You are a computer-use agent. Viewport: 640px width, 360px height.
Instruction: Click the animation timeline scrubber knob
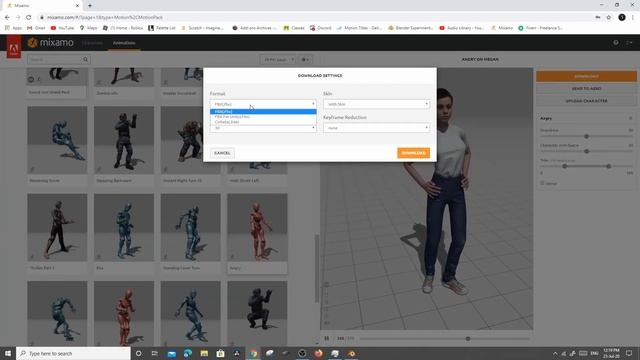click(x=468, y=338)
